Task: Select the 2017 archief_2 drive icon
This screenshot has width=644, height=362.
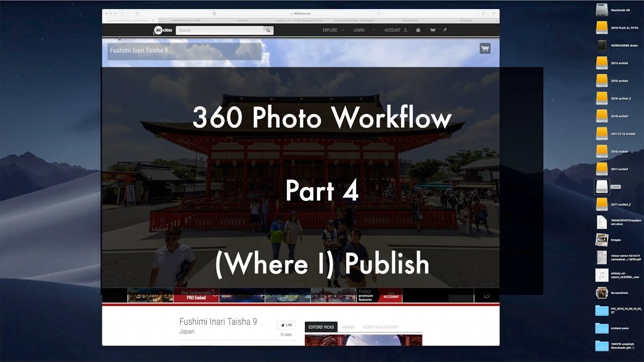Action: 602,204
